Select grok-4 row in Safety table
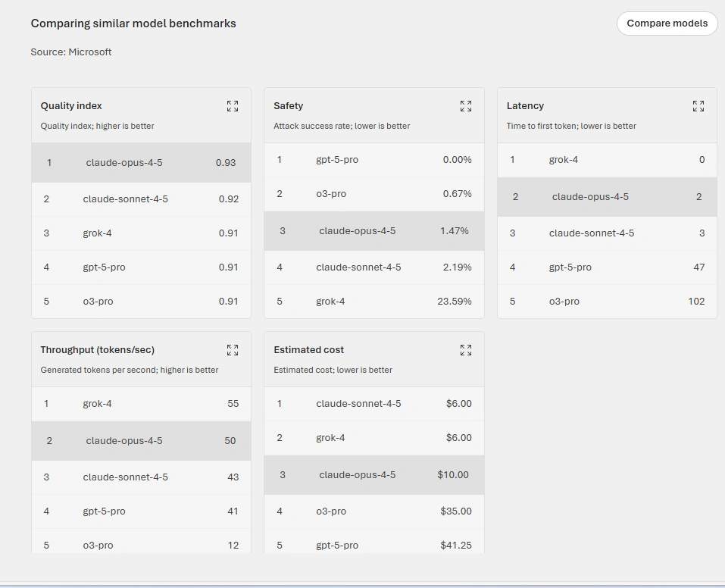The width and height of the screenshot is (725, 588). [x=374, y=301]
